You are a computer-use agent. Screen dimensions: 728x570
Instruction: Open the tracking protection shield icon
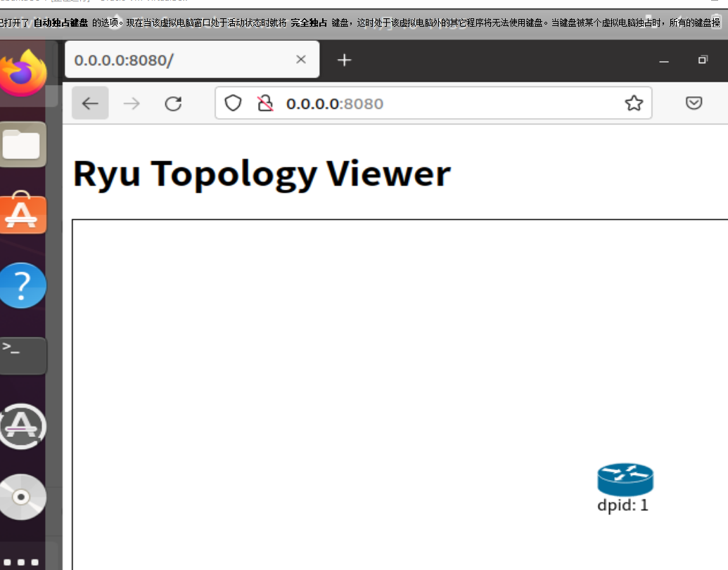coord(233,103)
